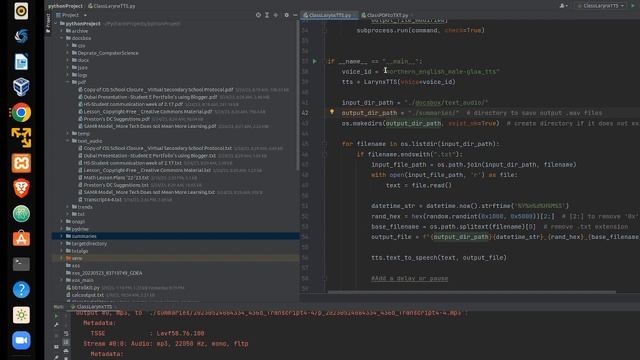Open Project panel settings gear
The width and height of the screenshot is (640, 360).
click(x=286, y=15)
